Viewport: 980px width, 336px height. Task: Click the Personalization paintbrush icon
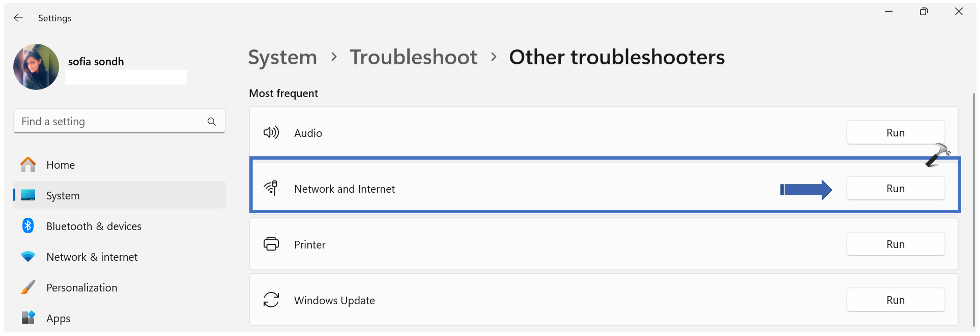click(x=28, y=287)
